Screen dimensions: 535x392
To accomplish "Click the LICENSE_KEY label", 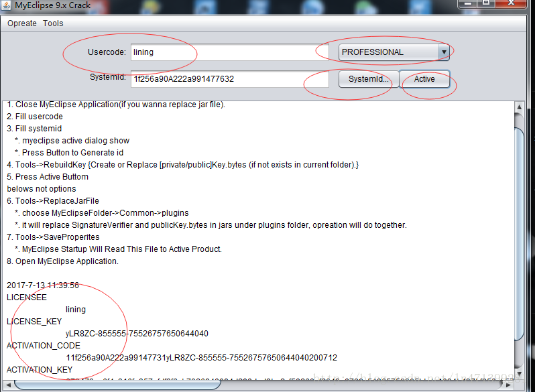I will pos(34,322).
